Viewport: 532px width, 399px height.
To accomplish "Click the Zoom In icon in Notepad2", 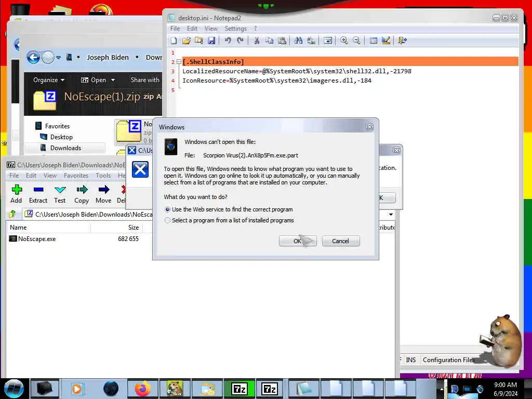I will coord(344,41).
